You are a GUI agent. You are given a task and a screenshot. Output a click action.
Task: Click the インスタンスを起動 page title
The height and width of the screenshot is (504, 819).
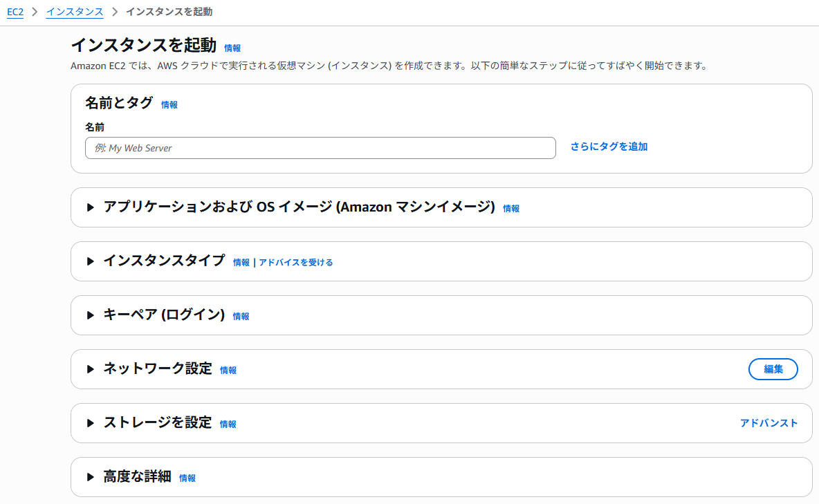[144, 46]
